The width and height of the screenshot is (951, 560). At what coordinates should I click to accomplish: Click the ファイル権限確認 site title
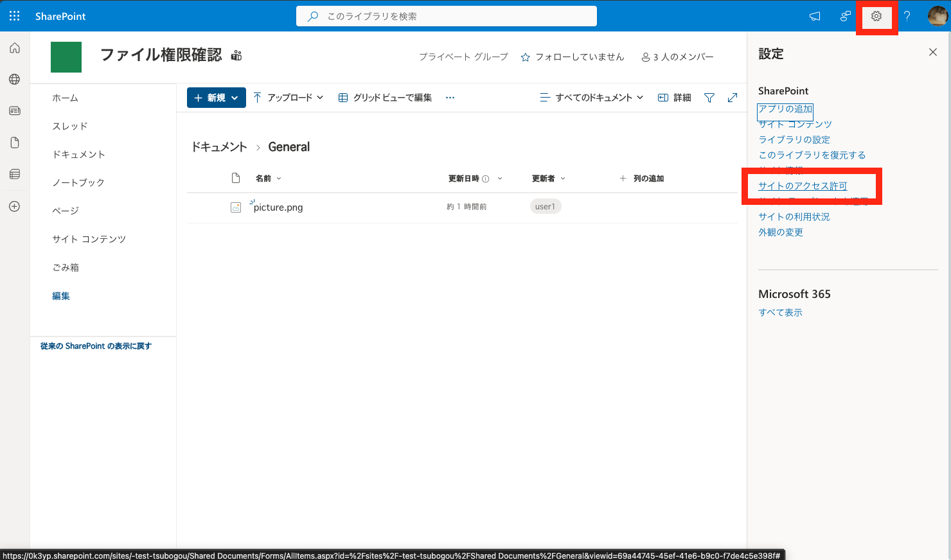161,55
